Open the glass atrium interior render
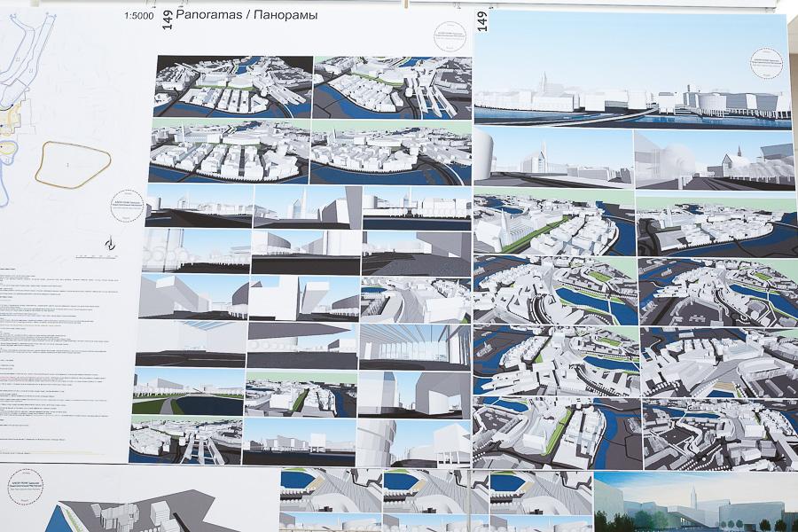The width and height of the screenshot is (798, 532). [414, 346]
